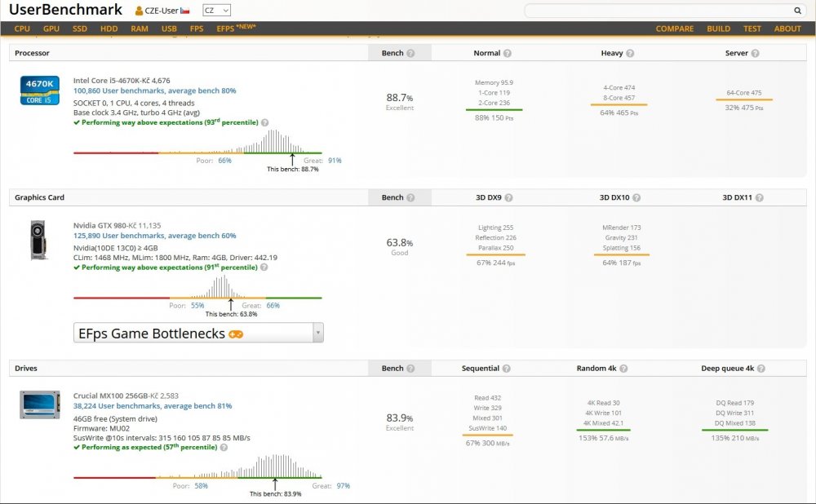Click the gamepad icon in EFps Bottlenecks
816x504 pixels.
click(x=236, y=334)
